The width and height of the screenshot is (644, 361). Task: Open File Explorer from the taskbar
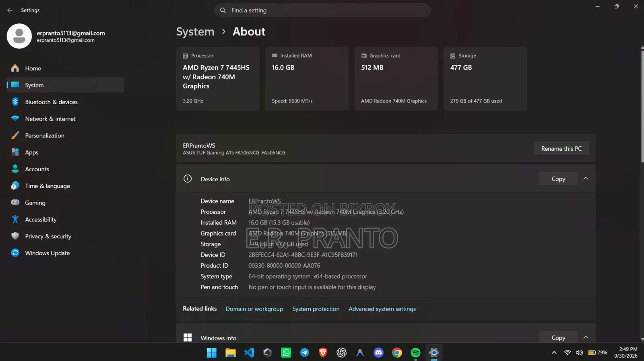click(x=230, y=353)
